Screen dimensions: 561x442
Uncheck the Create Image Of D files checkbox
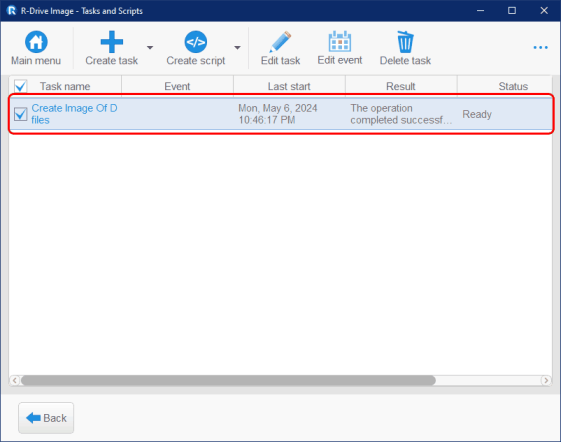click(x=20, y=114)
